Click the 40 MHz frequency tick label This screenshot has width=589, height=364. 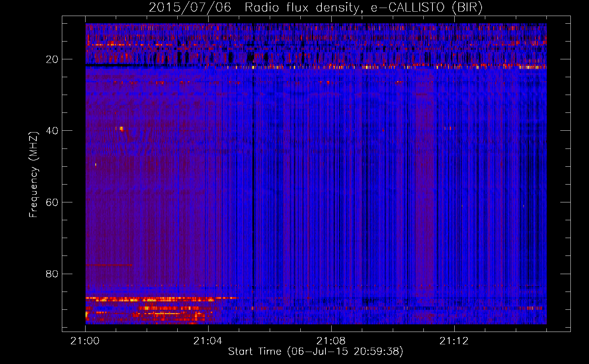pos(52,131)
